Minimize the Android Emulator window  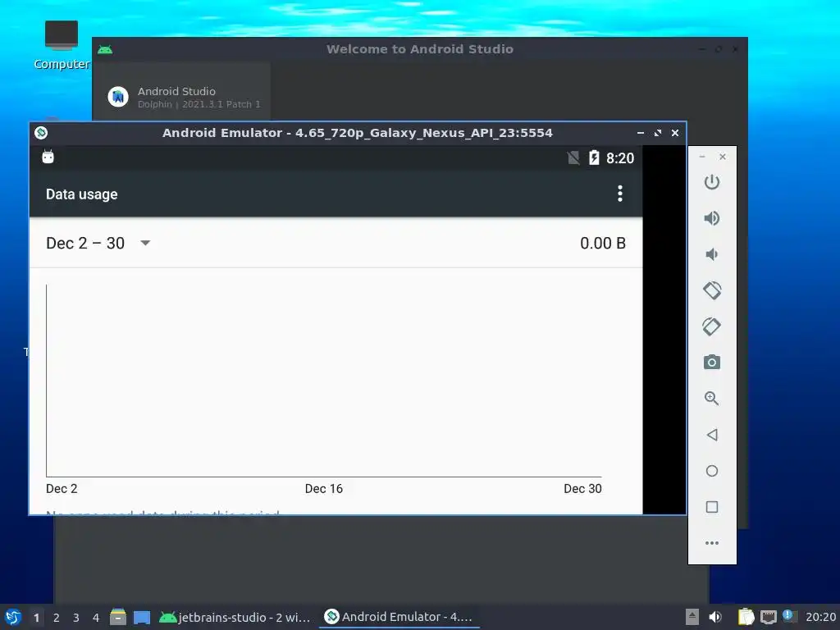640,133
